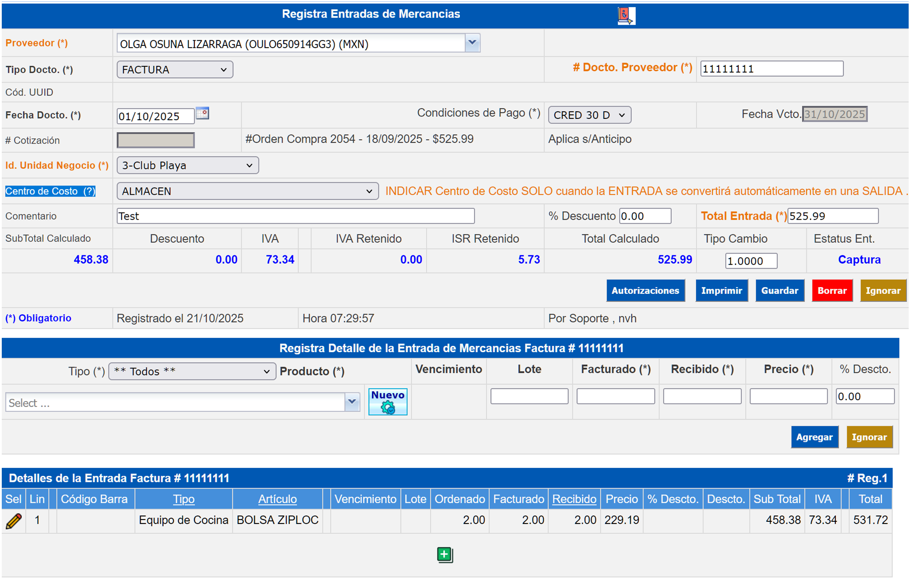
Task: Click the pencil edit icon on line 1
Action: [14, 521]
